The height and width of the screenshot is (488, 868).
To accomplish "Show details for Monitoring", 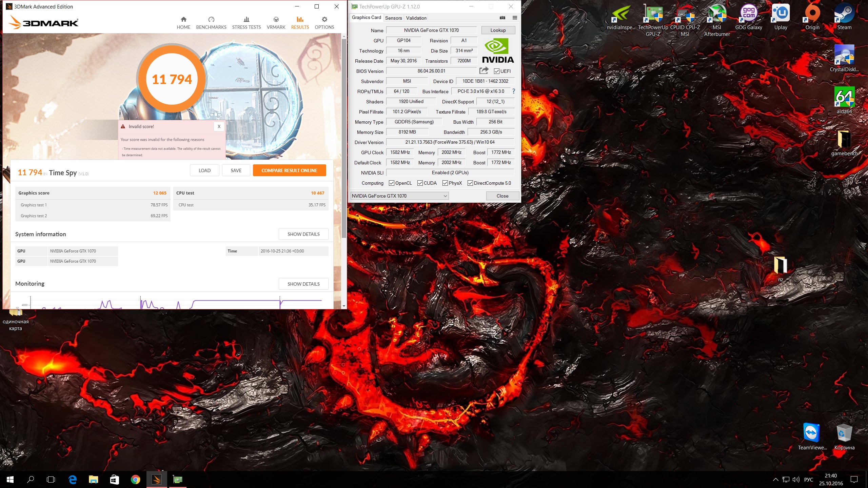I will coord(303,284).
